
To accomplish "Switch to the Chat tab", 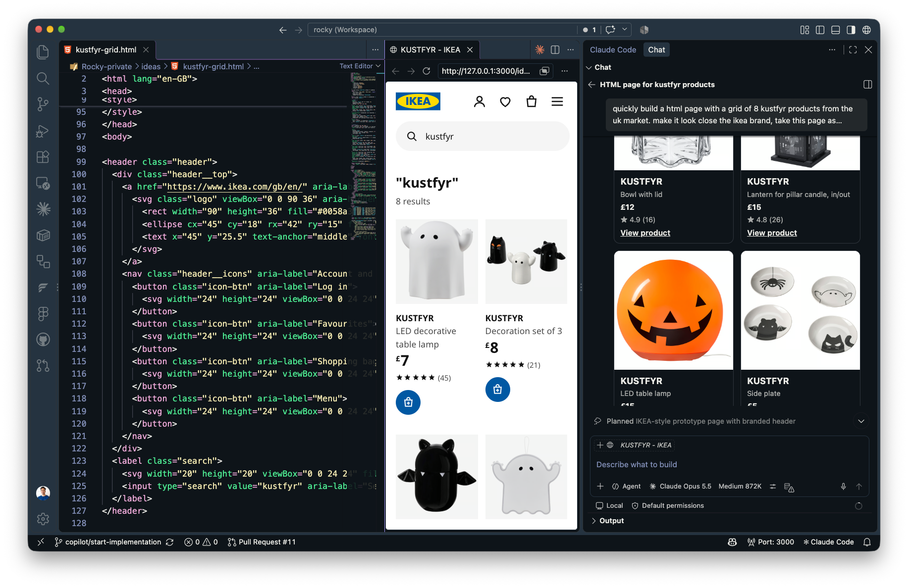I will point(656,49).
